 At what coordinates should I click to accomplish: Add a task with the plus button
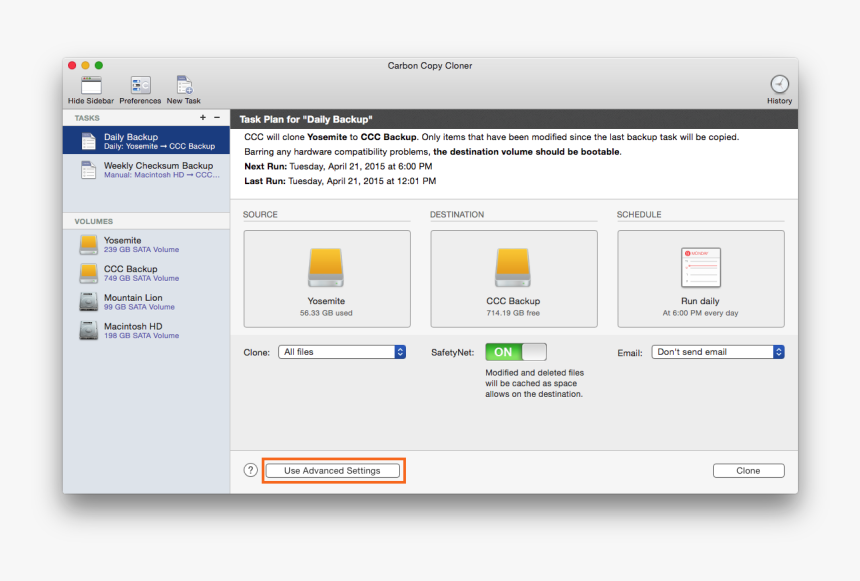click(x=203, y=117)
